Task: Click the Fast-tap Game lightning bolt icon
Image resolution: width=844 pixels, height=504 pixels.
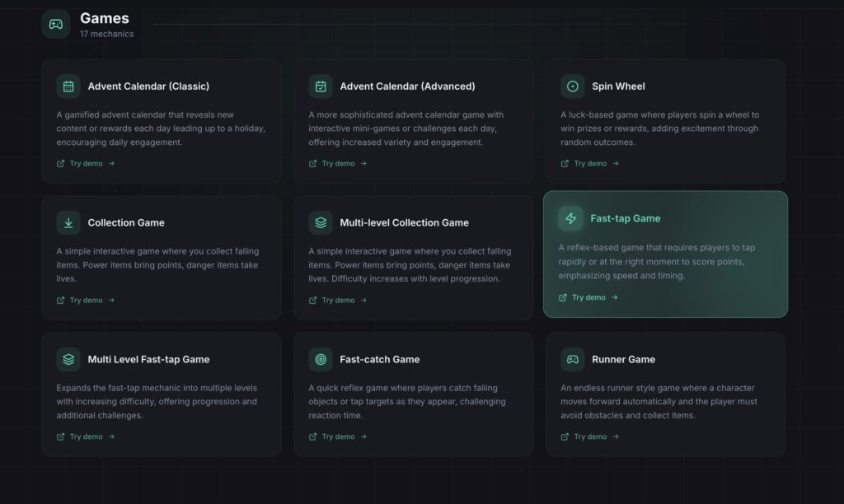Action: pyautogui.click(x=570, y=218)
